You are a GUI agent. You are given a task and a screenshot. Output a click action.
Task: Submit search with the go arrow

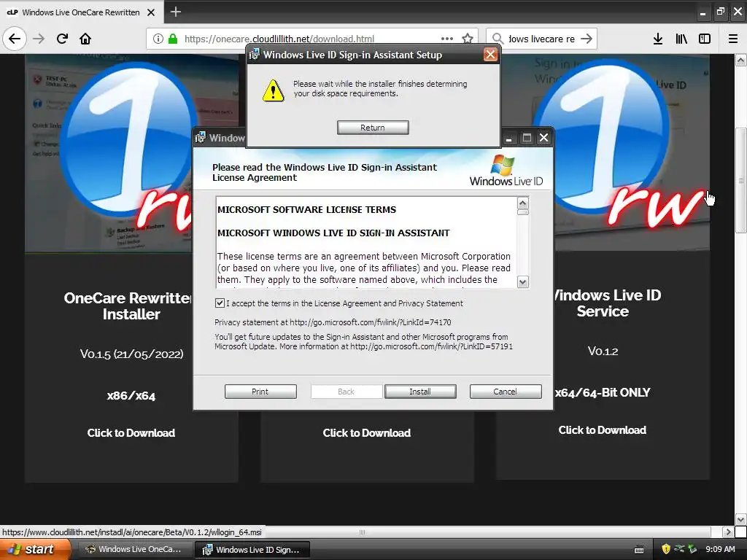click(x=587, y=39)
